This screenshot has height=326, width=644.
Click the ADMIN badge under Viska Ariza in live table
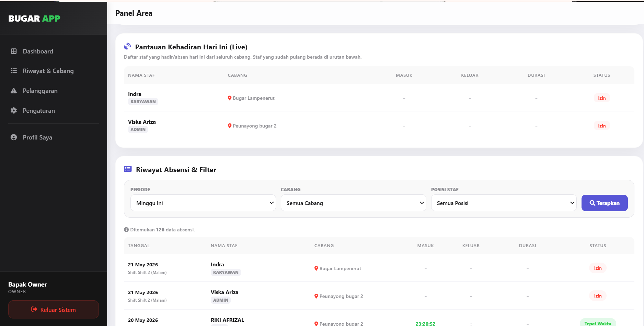click(138, 130)
